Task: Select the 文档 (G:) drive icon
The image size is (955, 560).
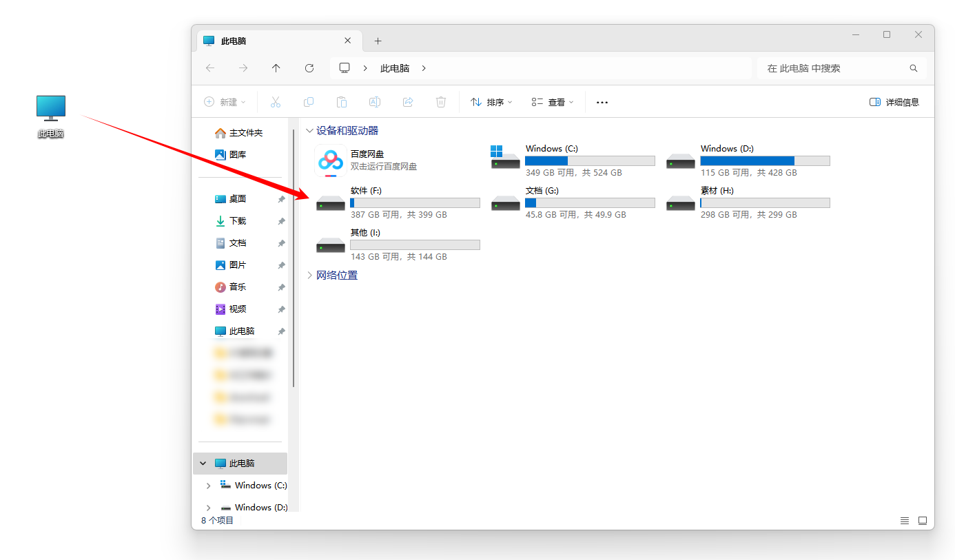Action: tap(506, 203)
